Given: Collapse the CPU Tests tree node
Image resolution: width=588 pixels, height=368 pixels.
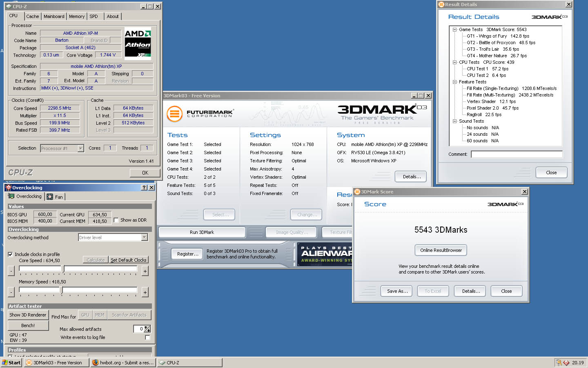Looking at the screenshot, I should coord(454,62).
